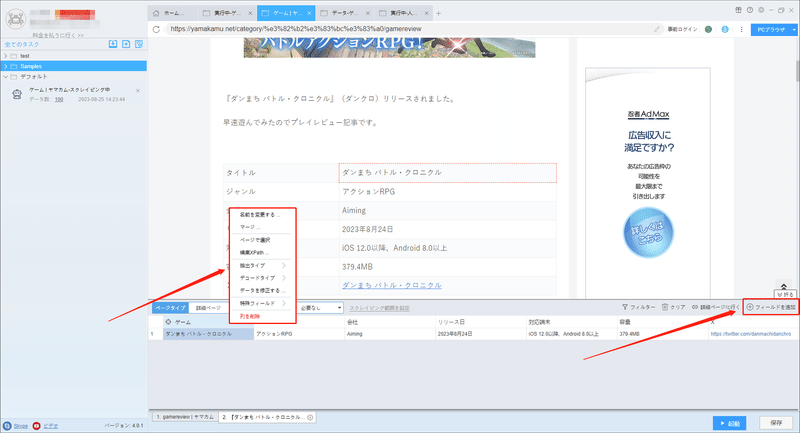Click the scroll-to-top double chevron icon
The height and width of the screenshot is (433, 800).
coord(784,286)
